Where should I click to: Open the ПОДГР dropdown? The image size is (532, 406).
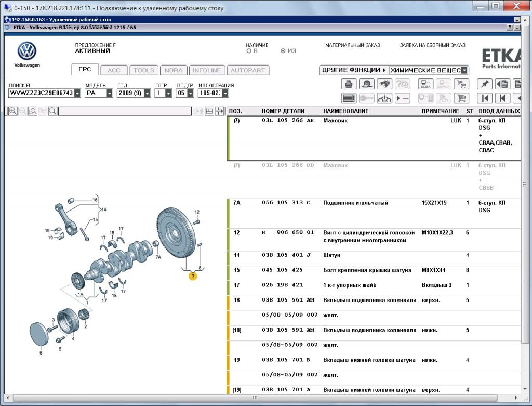click(190, 93)
